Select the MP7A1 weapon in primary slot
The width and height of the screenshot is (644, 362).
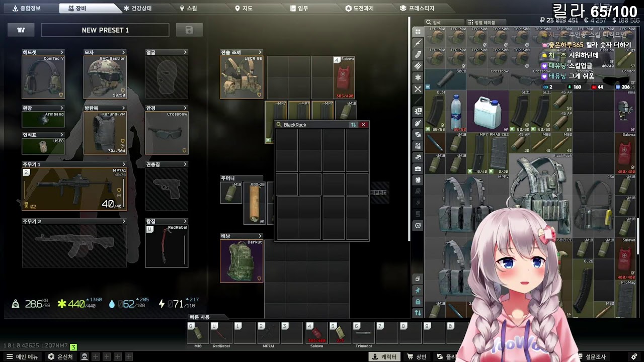[74, 189]
